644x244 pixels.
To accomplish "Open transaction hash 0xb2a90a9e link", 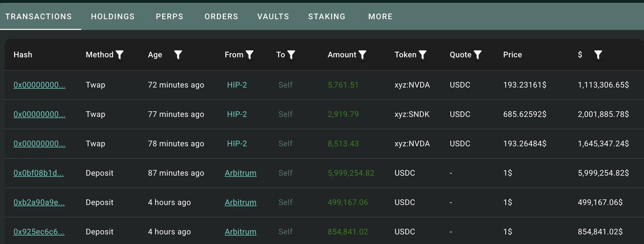I will [39, 203].
